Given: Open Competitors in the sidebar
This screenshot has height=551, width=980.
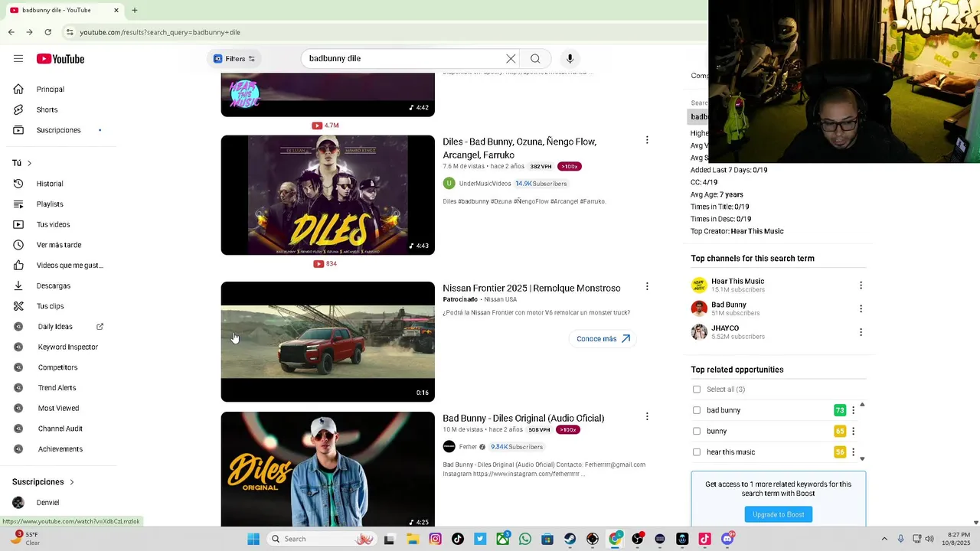Looking at the screenshot, I should click(58, 367).
